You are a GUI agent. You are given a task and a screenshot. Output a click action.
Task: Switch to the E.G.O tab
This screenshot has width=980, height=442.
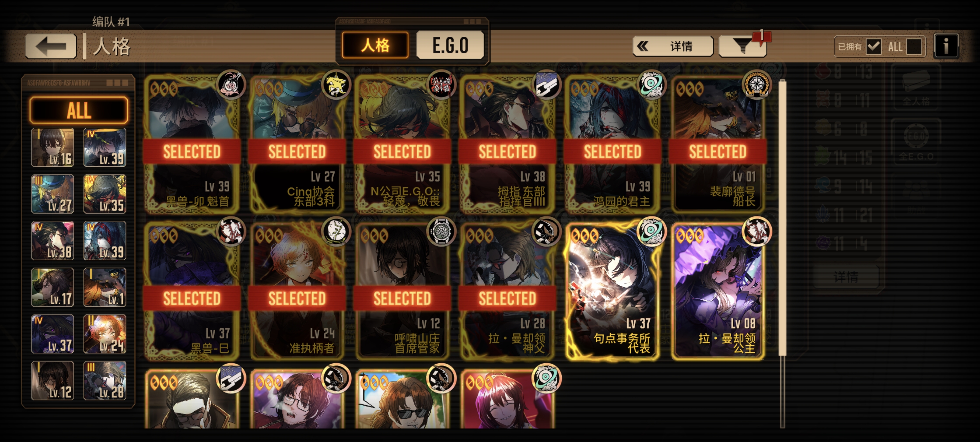pos(450,45)
